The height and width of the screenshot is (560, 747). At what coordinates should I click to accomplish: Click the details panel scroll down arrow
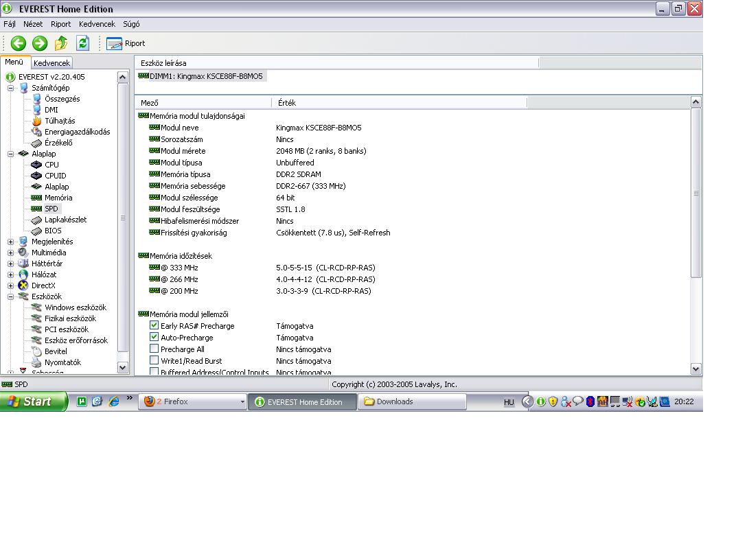[x=696, y=369]
